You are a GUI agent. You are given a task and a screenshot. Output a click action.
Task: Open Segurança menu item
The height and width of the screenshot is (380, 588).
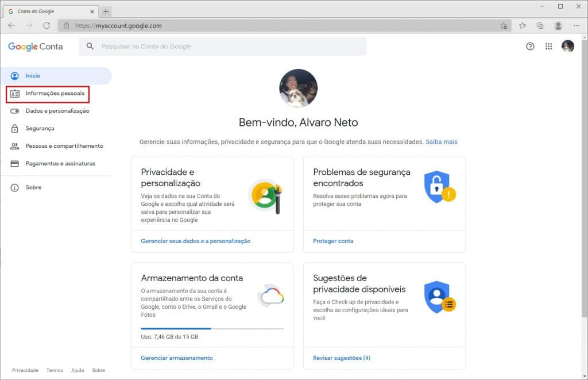tap(40, 128)
